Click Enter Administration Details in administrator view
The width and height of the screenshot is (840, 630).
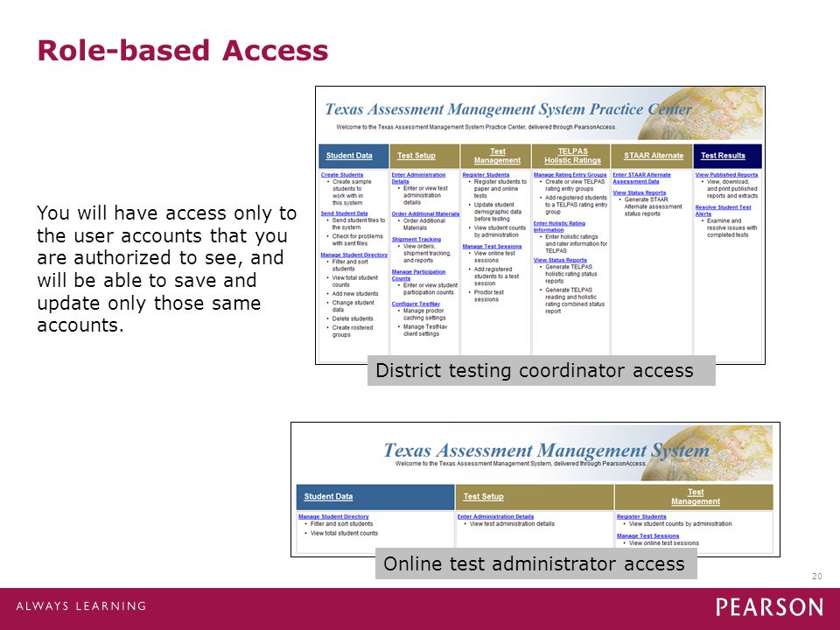495,516
